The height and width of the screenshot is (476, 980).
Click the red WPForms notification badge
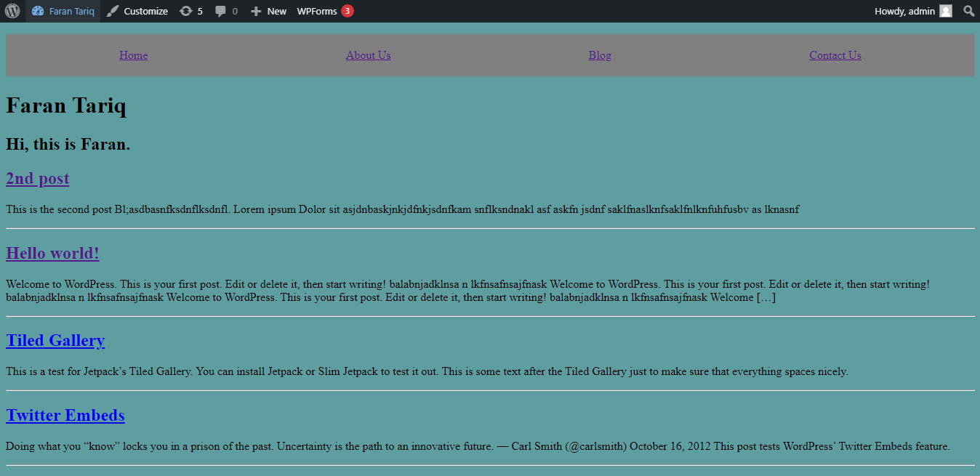(x=348, y=11)
